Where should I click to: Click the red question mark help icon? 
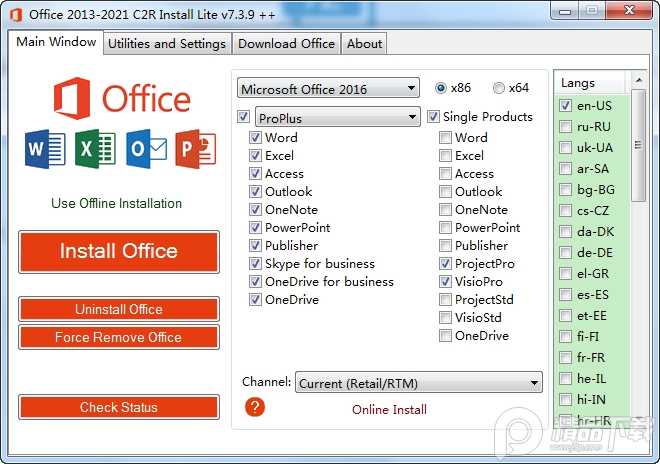coord(255,407)
